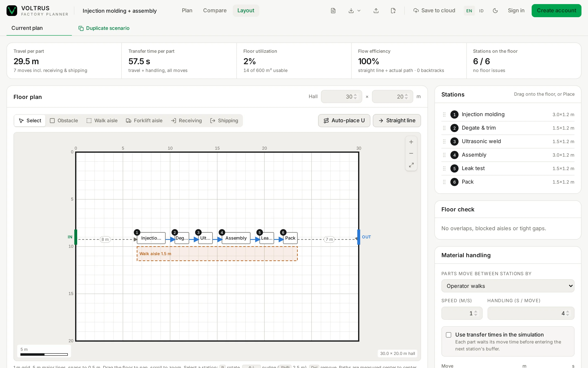The image size is (588, 368).
Task: Open the document report icon in header
Action: click(333, 11)
